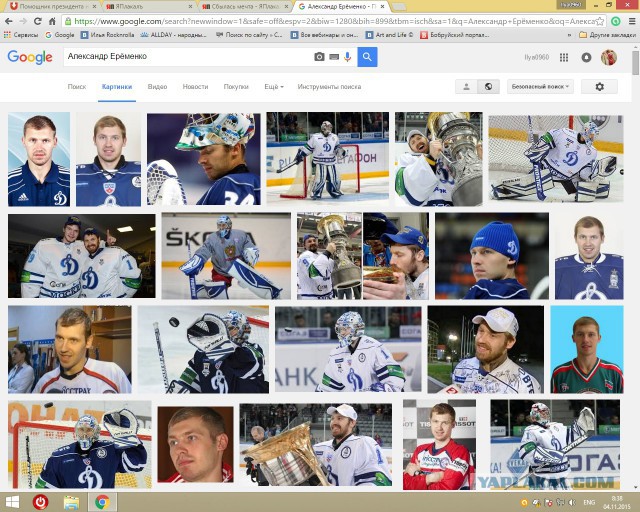Open the Google apps grid
The height and width of the screenshot is (512, 640).
pos(564,58)
